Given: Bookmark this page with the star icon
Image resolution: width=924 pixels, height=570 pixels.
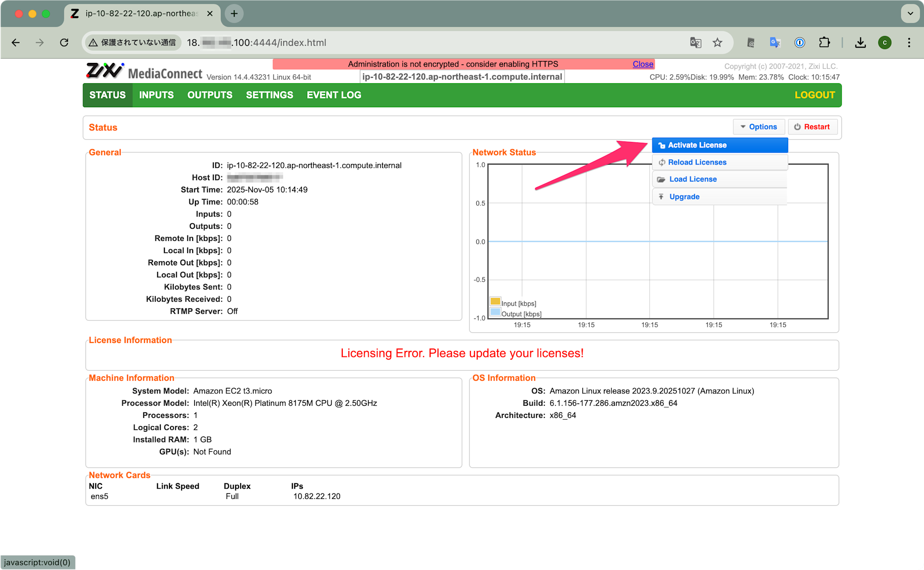Looking at the screenshot, I should pyautogui.click(x=717, y=43).
